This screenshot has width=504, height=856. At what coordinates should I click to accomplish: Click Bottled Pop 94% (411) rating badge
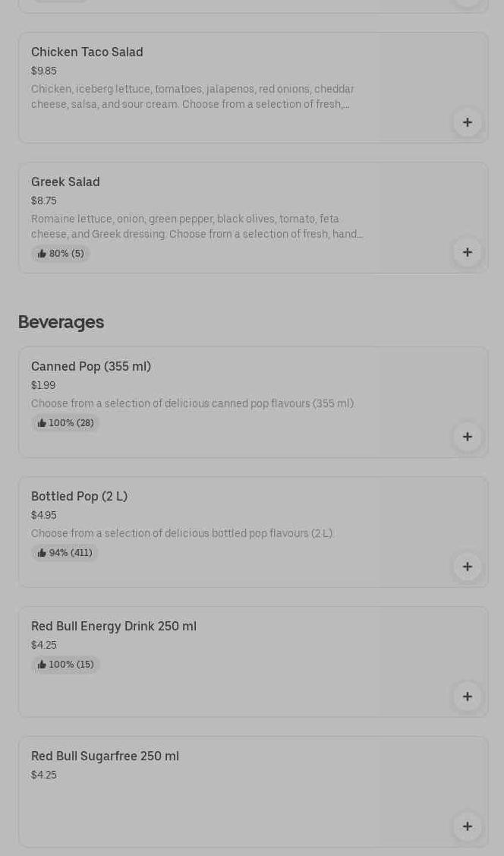(65, 553)
